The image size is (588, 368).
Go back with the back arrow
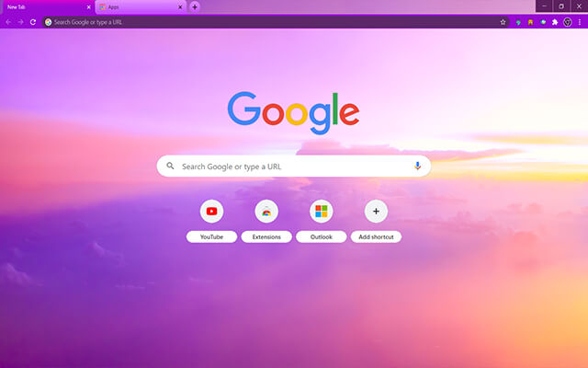point(8,22)
